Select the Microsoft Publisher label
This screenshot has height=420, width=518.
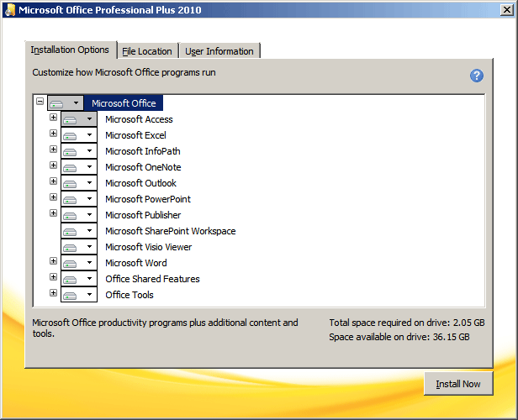pos(143,215)
